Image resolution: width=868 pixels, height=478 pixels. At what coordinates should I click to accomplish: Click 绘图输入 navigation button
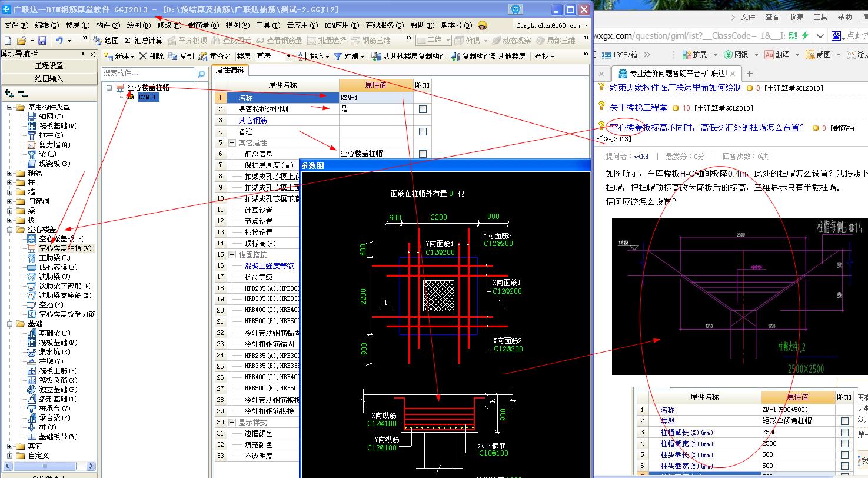tap(49, 78)
